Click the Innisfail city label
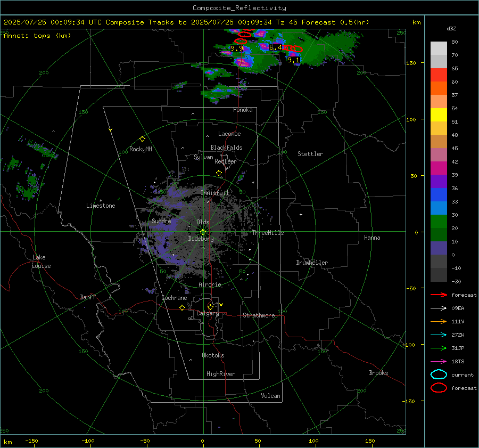Image resolution: width=479 pixels, height=448 pixels. 214,193
